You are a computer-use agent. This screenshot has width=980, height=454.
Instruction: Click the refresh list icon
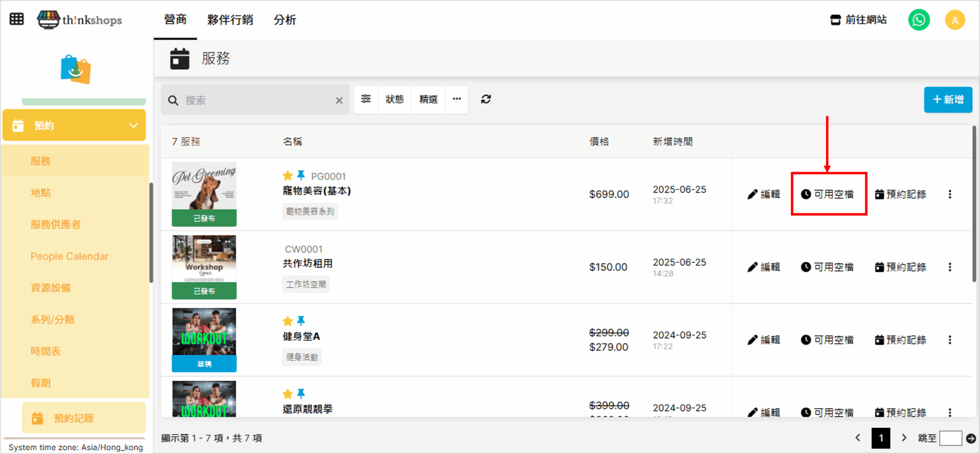point(486,100)
